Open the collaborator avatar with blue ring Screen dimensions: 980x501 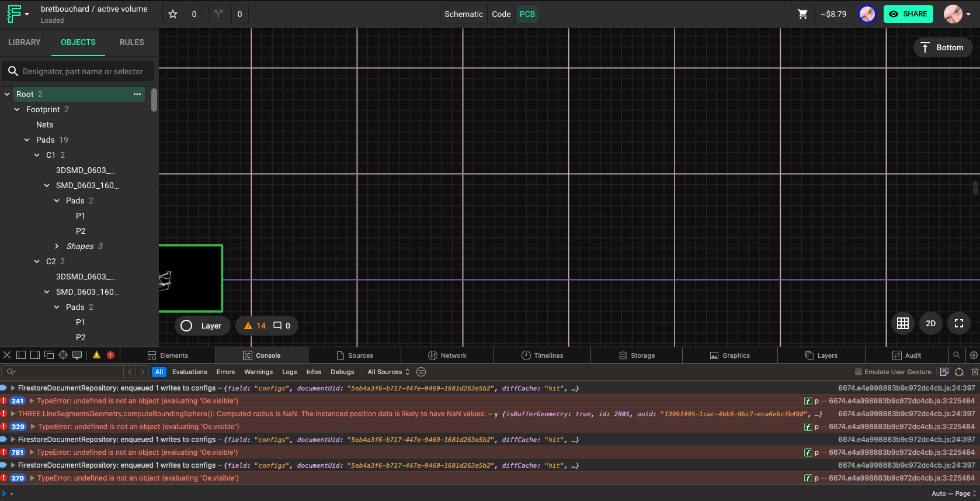point(867,14)
